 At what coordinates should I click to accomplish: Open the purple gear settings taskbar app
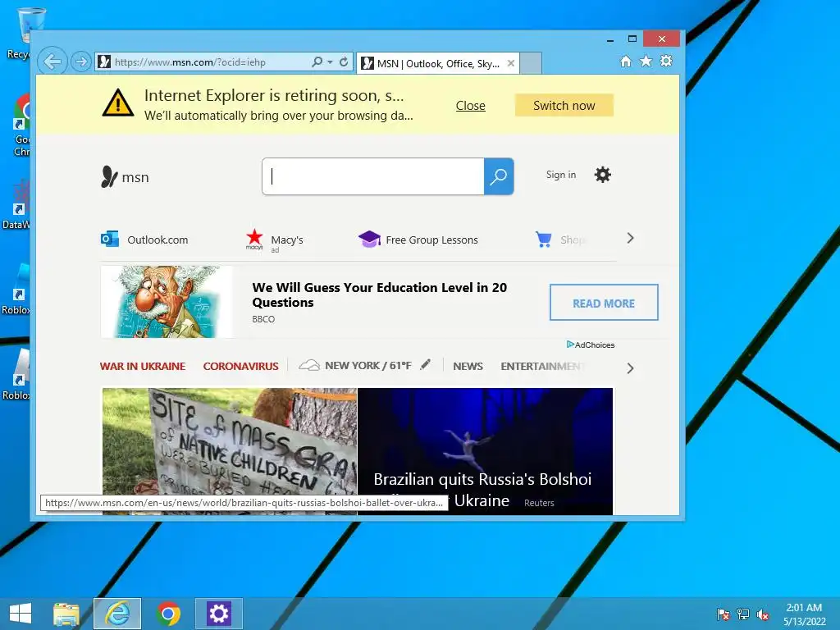coord(218,614)
